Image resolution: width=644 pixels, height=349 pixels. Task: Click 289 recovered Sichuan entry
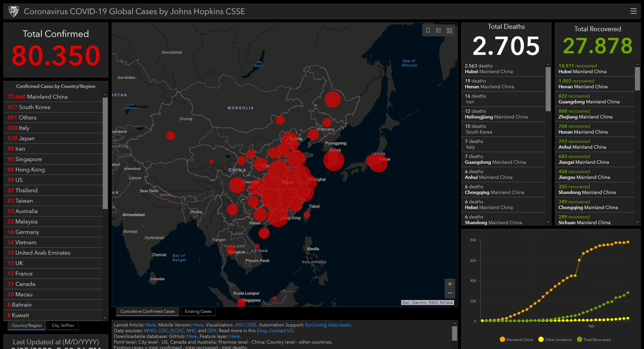click(595, 220)
